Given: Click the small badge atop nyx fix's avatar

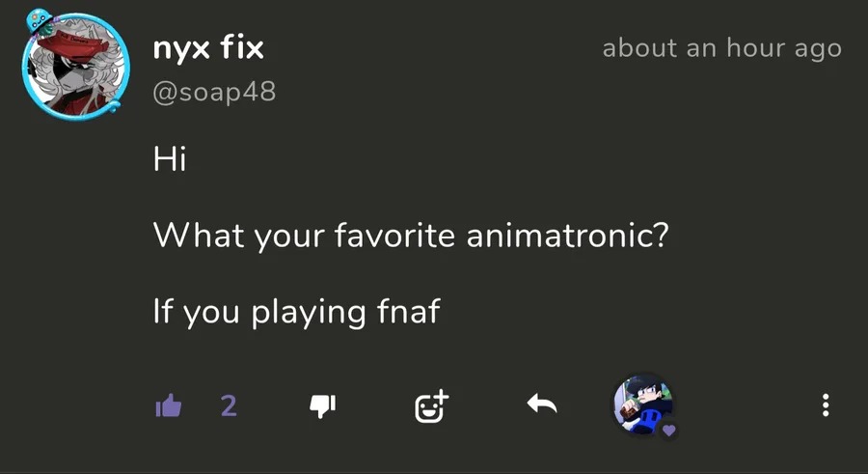Looking at the screenshot, I should click(x=38, y=19).
